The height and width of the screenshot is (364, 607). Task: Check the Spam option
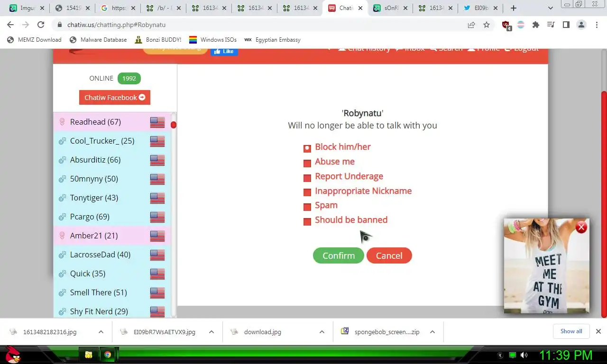pos(307,207)
